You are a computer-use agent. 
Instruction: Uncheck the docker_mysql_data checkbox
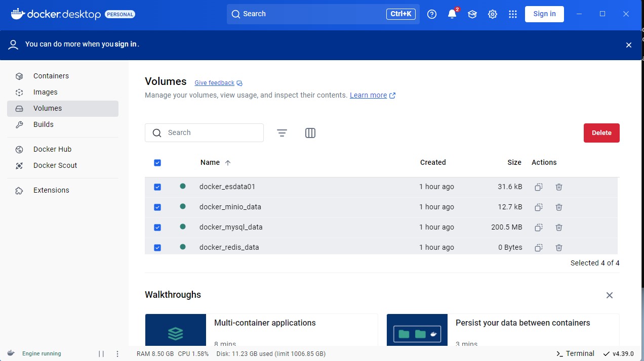tap(157, 228)
